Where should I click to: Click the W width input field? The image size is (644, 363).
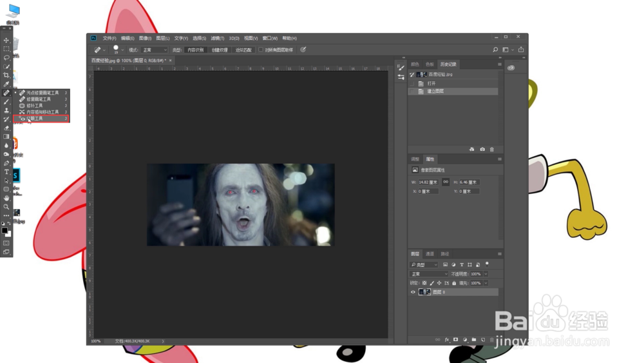(x=428, y=182)
